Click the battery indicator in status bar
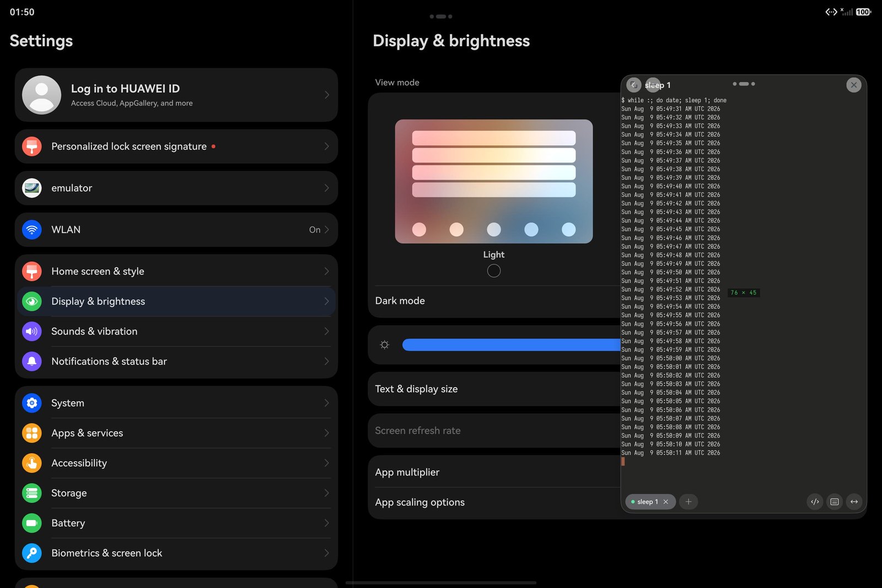The height and width of the screenshot is (588, 882). [x=863, y=12]
